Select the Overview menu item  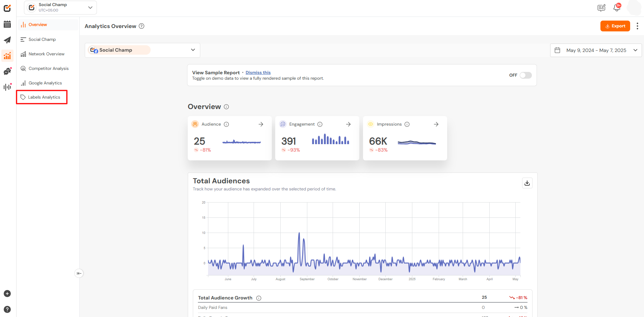tap(48, 25)
